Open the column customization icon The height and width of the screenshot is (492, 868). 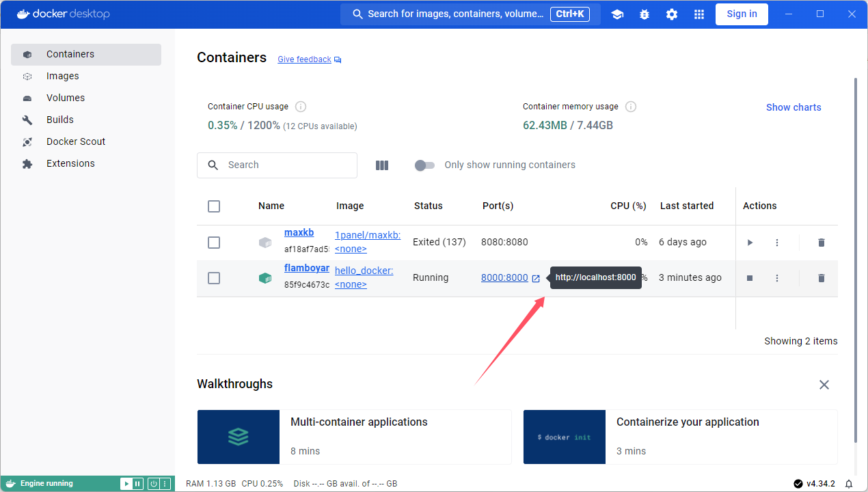click(x=382, y=165)
